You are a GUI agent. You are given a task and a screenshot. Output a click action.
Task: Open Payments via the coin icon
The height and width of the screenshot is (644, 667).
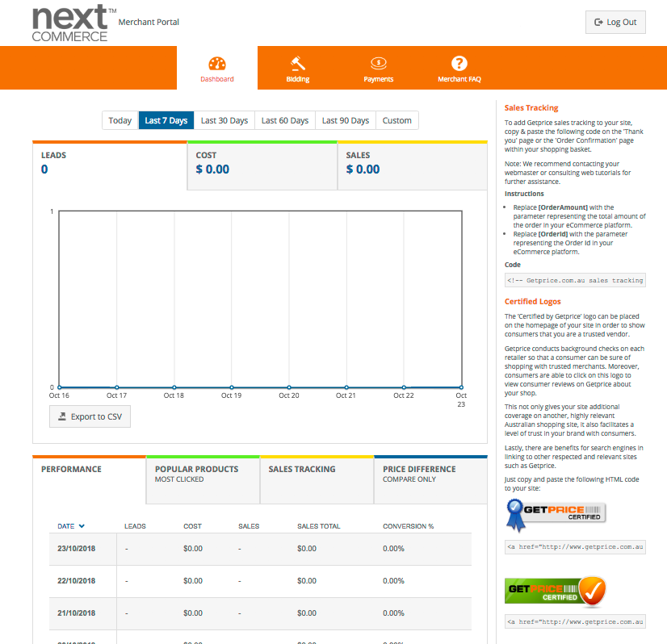[x=378, y=63]
